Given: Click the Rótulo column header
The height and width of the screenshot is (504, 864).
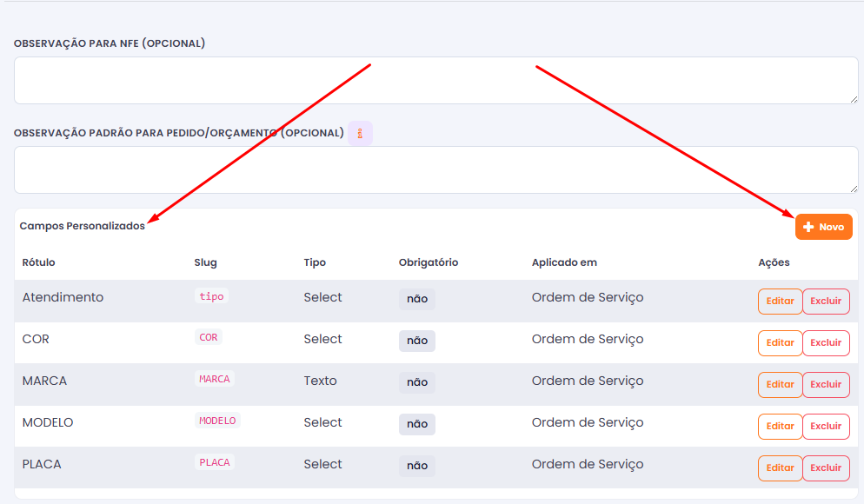Looking at the screenshot, I should [x=38, y=262].
